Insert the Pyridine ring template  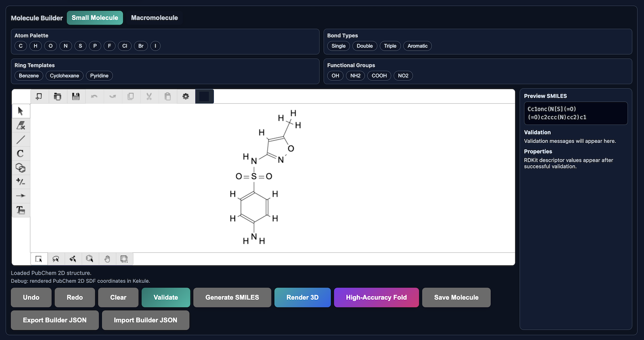tap(99, 76)
